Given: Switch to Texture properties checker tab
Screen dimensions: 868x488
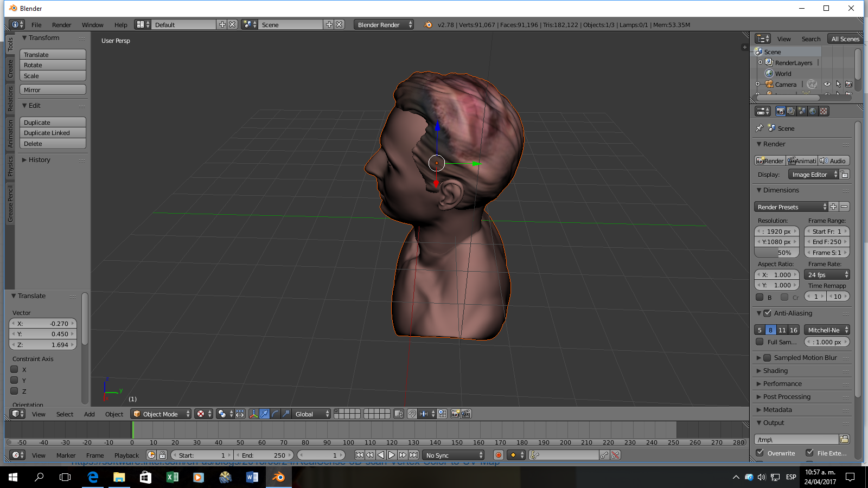Looking at the screenshot, I should (x=824, y=111).
